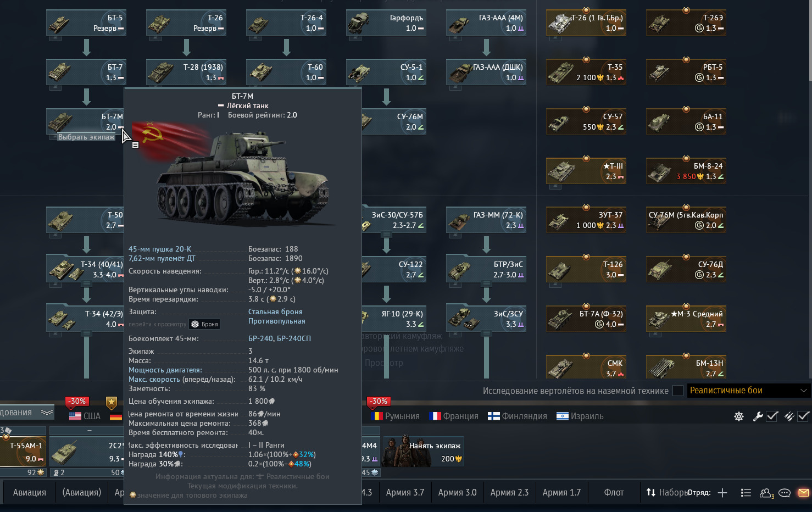Expand the research panel double chevron

47,412
